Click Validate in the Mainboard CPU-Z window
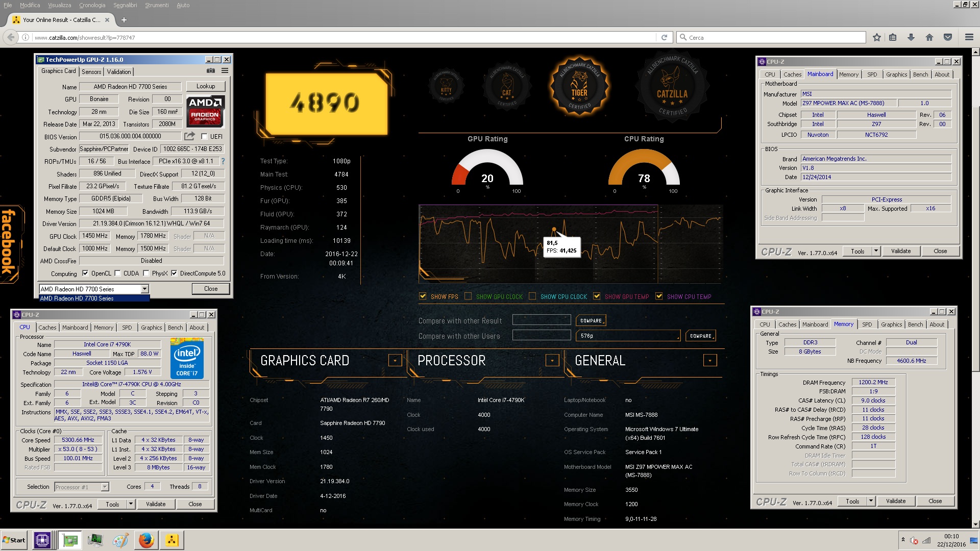 [901, 251]
